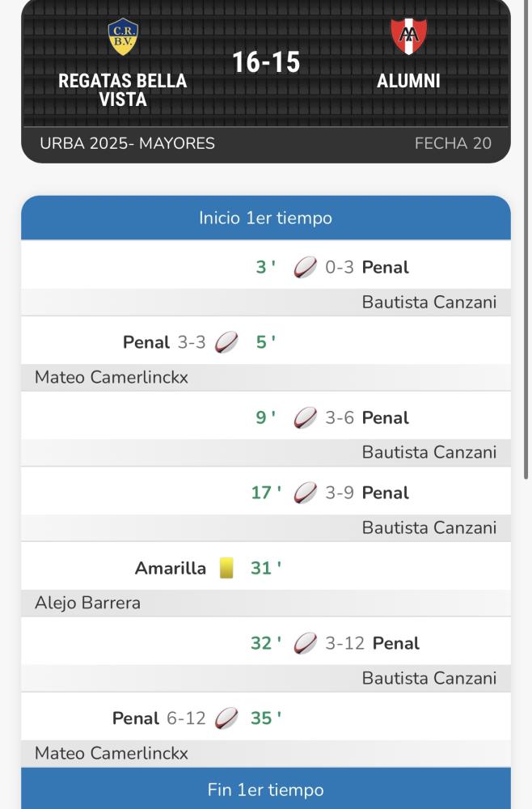Open Mateo Camerlinckx under the 3-3 penal
This screenshot has width=532, height=809.
click(112, 377)
